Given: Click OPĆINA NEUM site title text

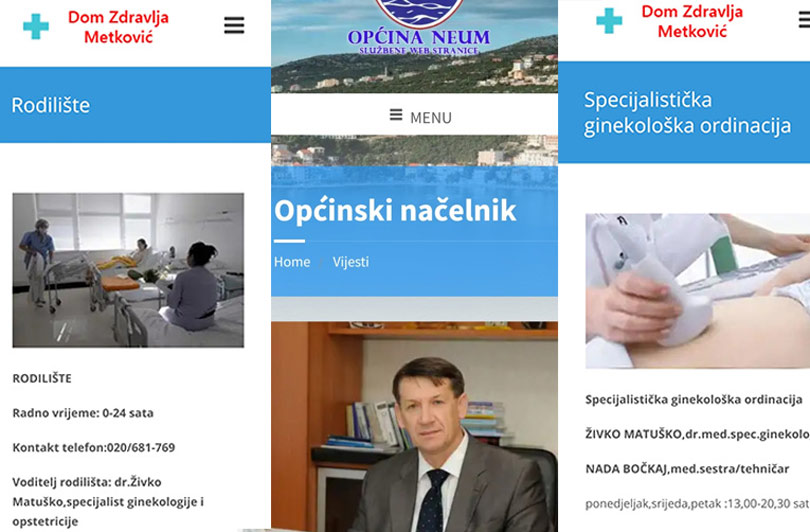Looking at the screenshot, I should tap(419, 37).
